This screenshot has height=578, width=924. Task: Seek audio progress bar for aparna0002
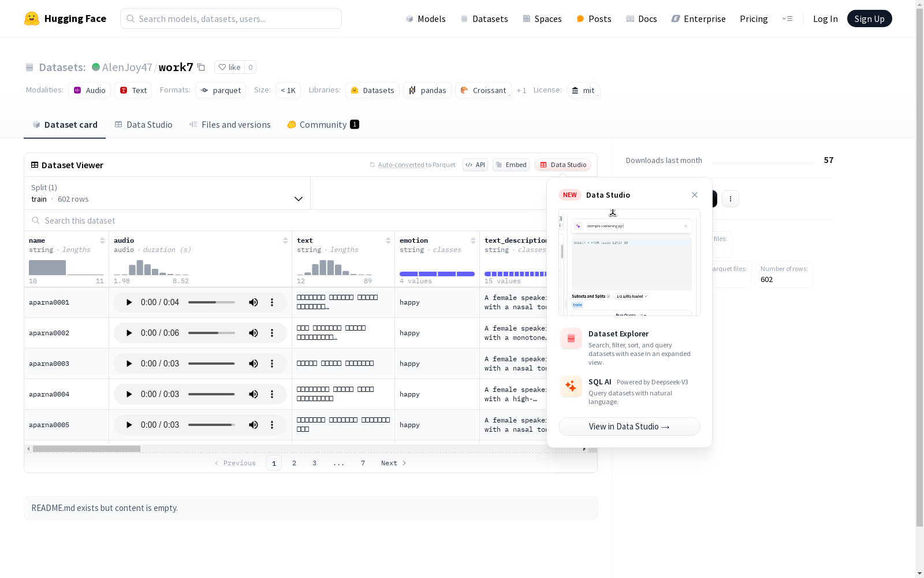tap(211, 333)
